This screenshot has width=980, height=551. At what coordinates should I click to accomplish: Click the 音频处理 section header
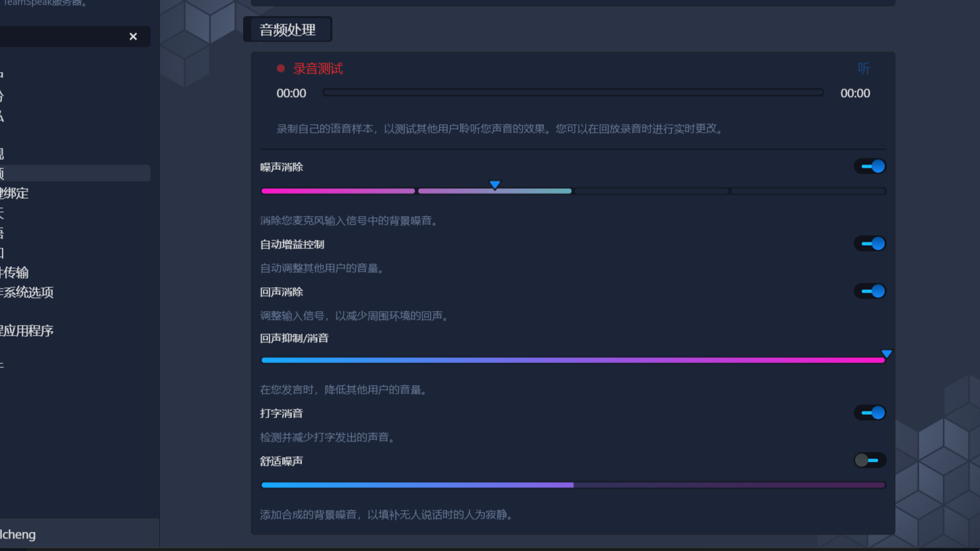[287, 30]
